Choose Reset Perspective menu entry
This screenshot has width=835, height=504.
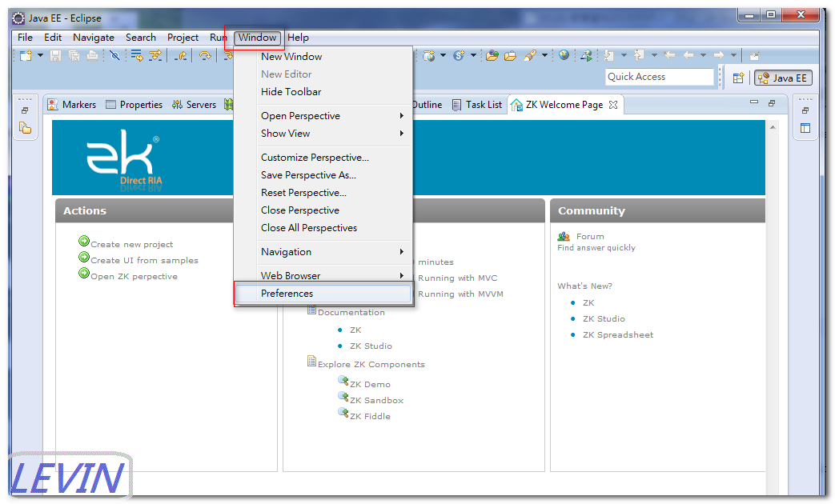(323, 192)
